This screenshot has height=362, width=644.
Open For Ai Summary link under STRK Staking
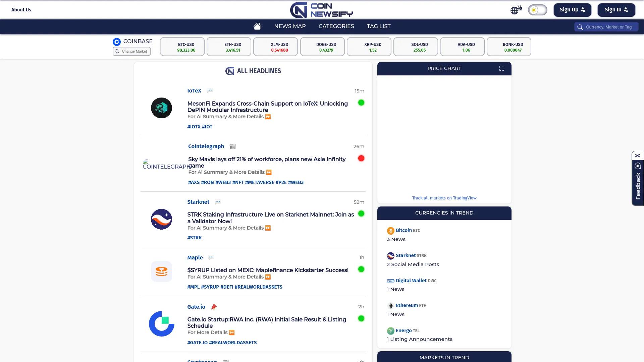click(x=229, y=228)
